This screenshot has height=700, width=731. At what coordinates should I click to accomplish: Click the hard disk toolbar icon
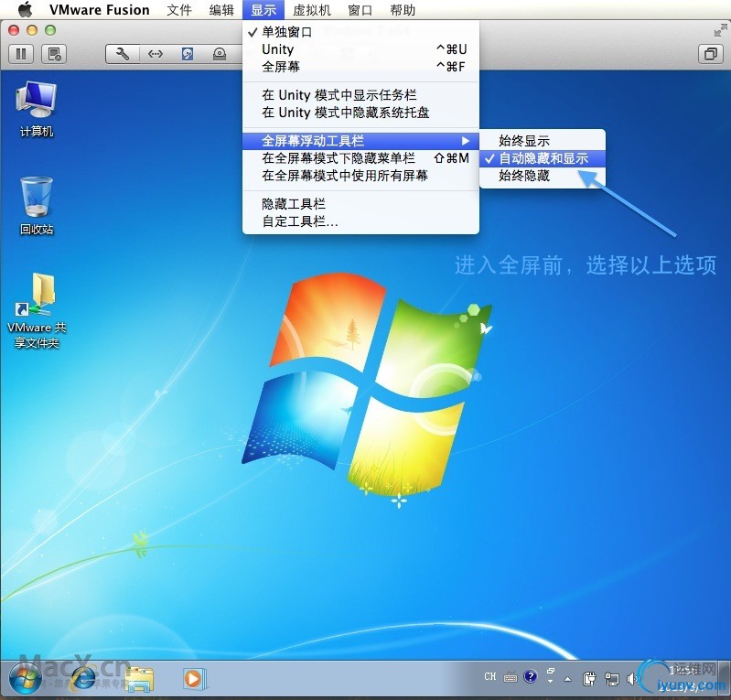pos(188,54)
